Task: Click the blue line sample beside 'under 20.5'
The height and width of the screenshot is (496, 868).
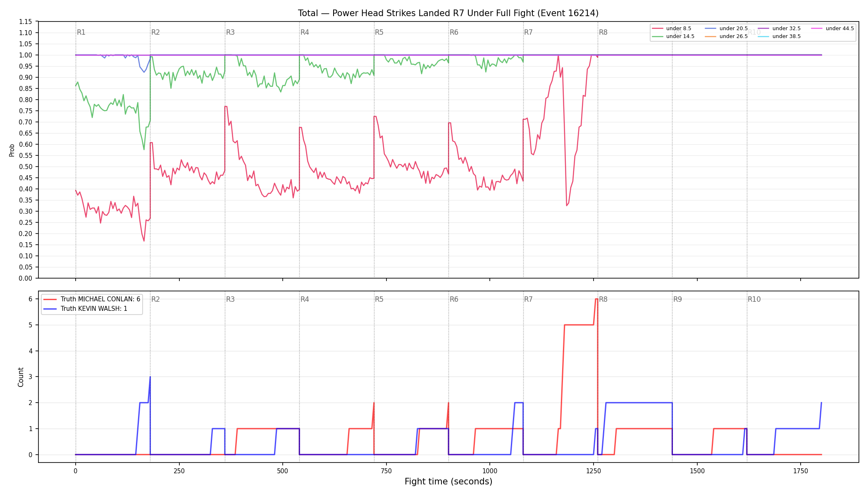Action: (711, 29)
